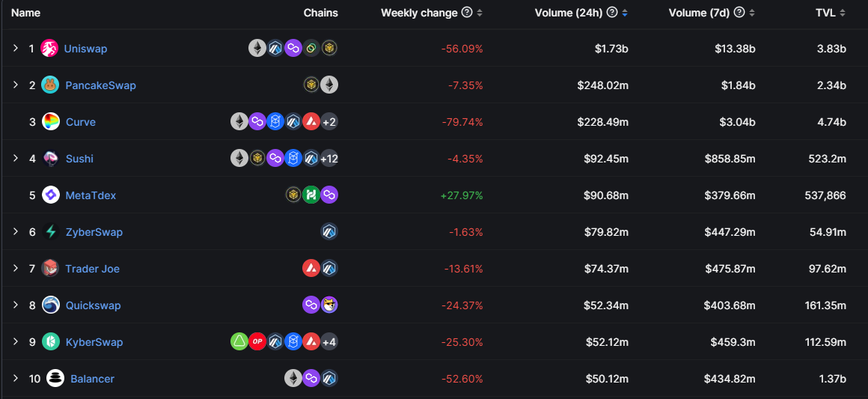Expand the Uniswap row
Viewport: 868px width, 399px height.
click(15, 49)
